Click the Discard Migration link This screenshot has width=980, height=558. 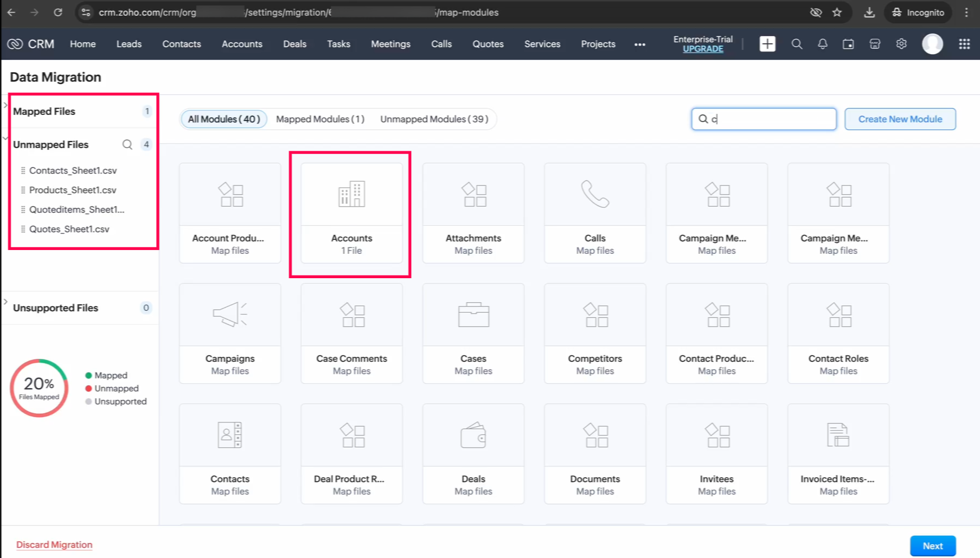[54, 544]
